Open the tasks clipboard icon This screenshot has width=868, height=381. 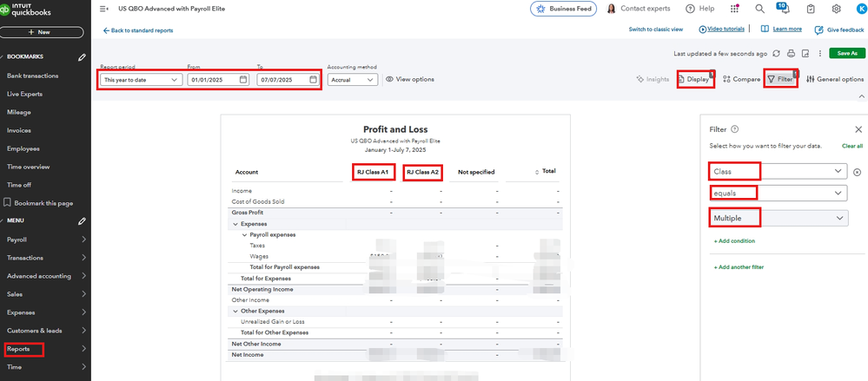(x=811, y=9)
